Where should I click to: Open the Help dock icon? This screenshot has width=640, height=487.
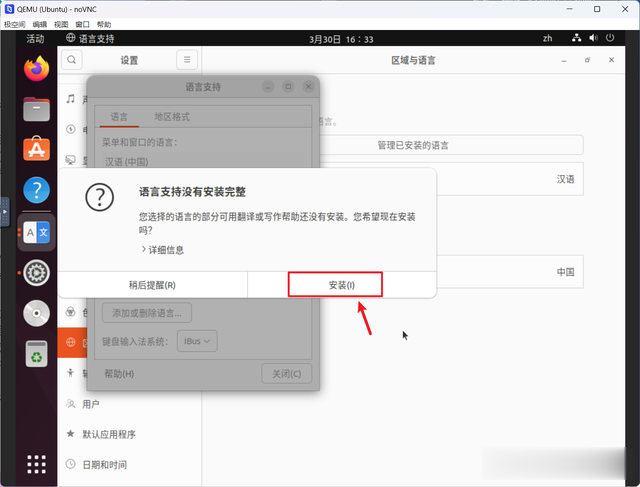pyautogui.click(x=36, y=190)
